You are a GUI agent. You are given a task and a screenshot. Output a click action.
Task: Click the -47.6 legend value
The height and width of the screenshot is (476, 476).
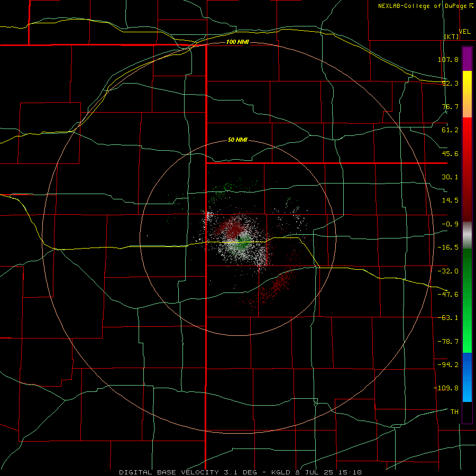point(448,295)
